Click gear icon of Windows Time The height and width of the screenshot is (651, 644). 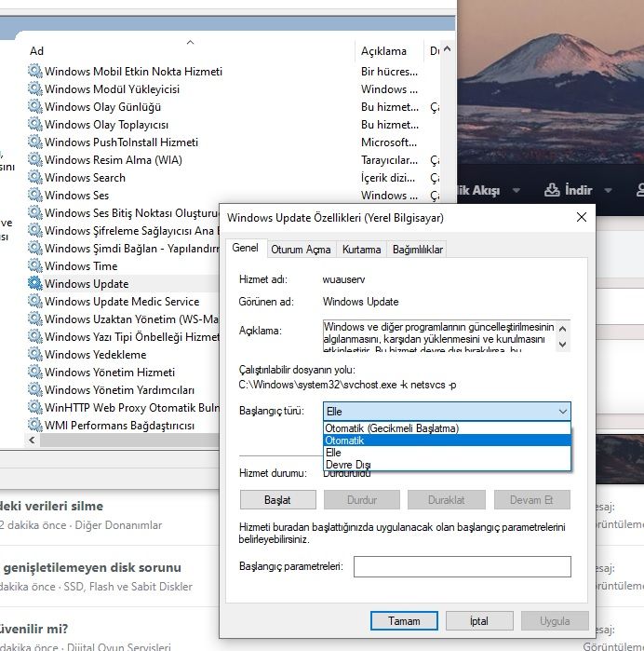[x=35, y=265]
